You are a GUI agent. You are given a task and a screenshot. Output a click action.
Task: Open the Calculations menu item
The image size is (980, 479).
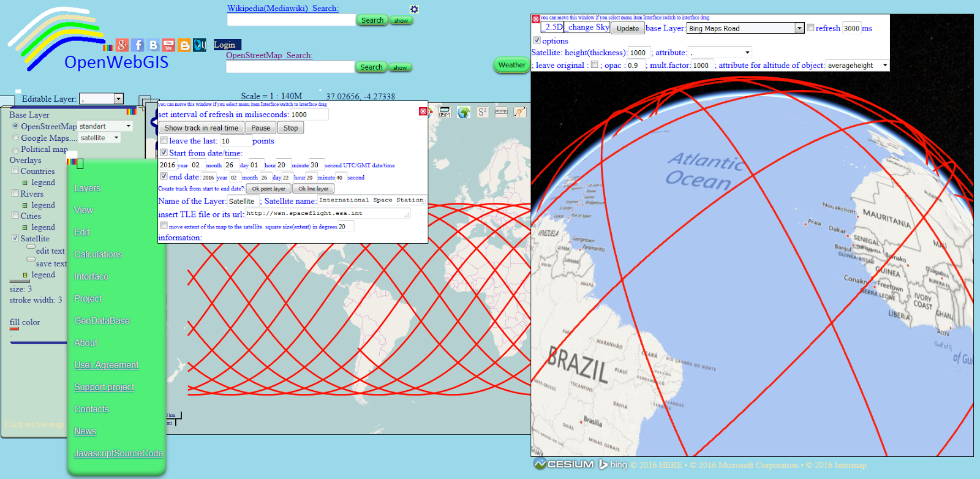[98, 254]
